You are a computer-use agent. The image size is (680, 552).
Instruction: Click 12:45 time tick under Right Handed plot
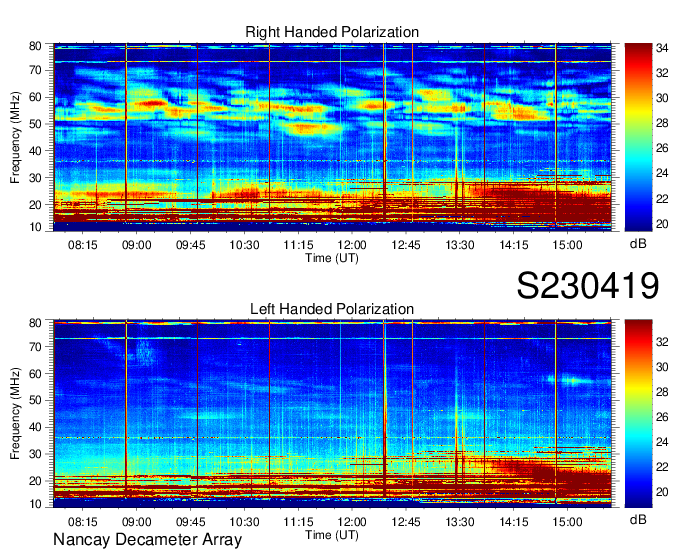tap(406, 245)
